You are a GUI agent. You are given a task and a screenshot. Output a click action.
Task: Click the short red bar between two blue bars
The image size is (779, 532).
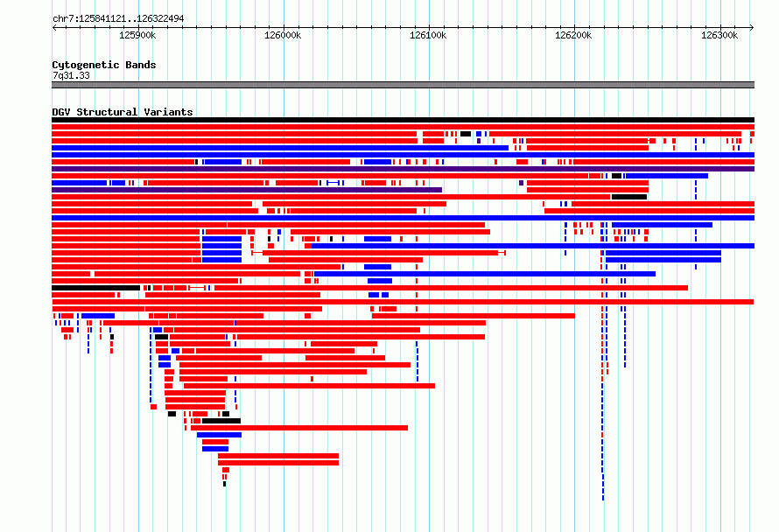click(x=215, y=442)
